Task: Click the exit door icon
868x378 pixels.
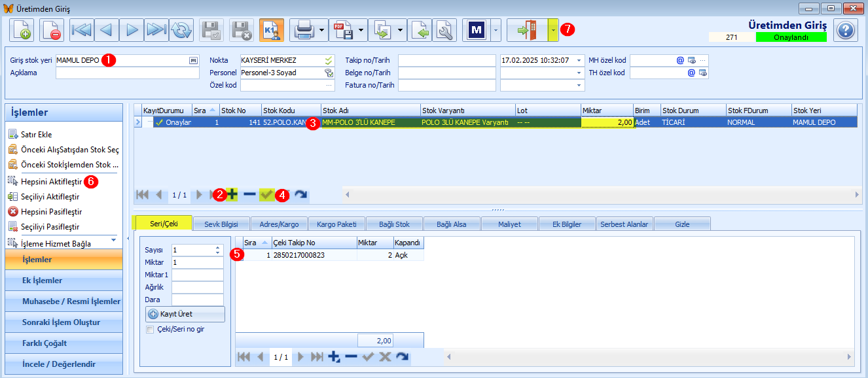Action: click(x=527, y=30)
